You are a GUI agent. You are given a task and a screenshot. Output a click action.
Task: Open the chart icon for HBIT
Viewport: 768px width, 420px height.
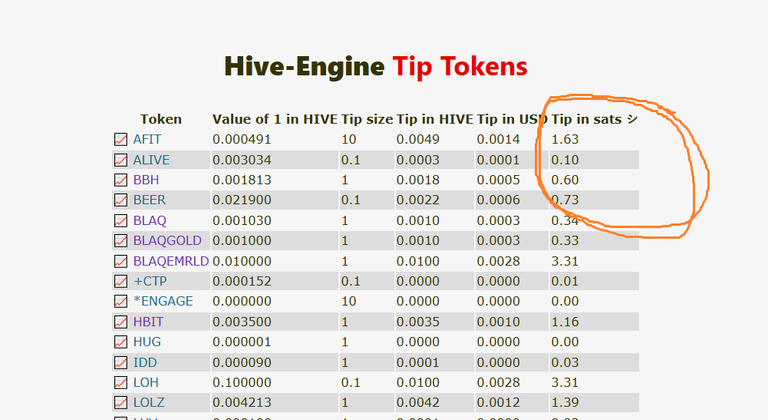(120, 322)
